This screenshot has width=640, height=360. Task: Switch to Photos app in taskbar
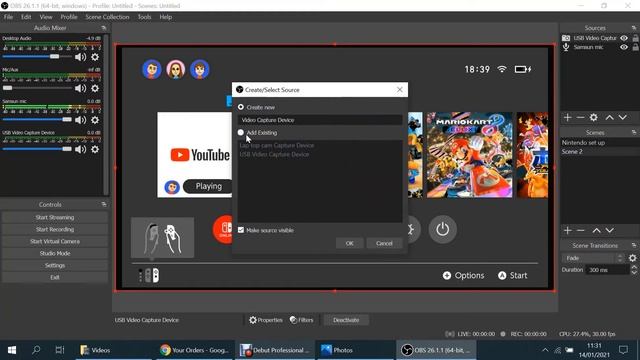pyautogui.click(x=355, y=350)
